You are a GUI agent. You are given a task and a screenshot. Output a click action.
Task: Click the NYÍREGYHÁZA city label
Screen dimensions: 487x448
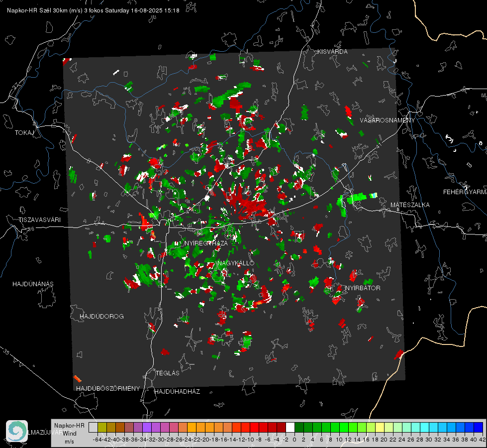click(x=206, y=243)
